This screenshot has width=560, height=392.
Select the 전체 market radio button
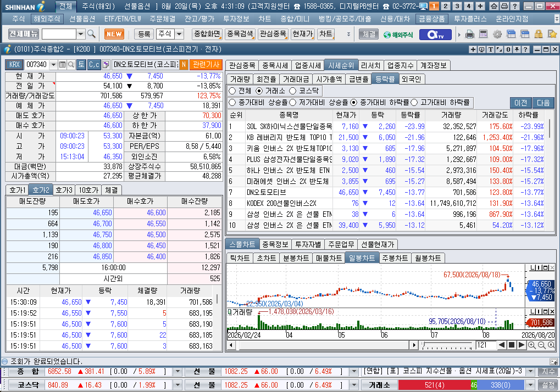tap(232, 91)
